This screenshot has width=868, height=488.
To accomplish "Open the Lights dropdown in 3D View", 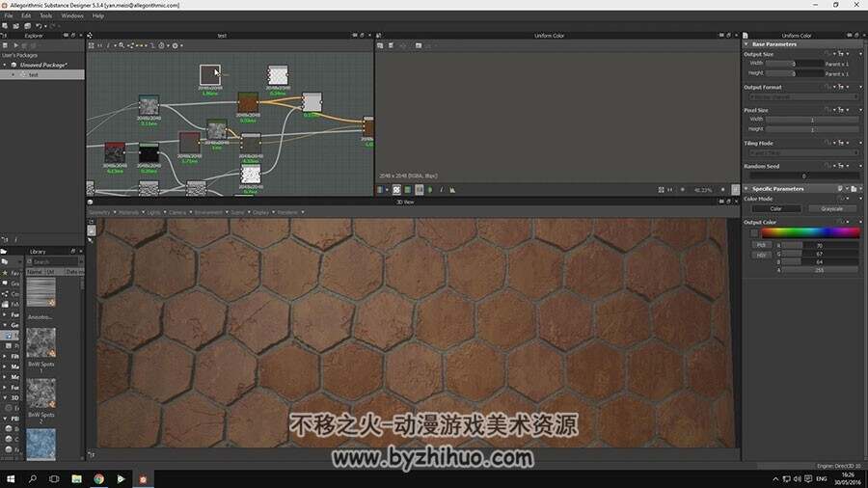I will [x=154, y=212].
